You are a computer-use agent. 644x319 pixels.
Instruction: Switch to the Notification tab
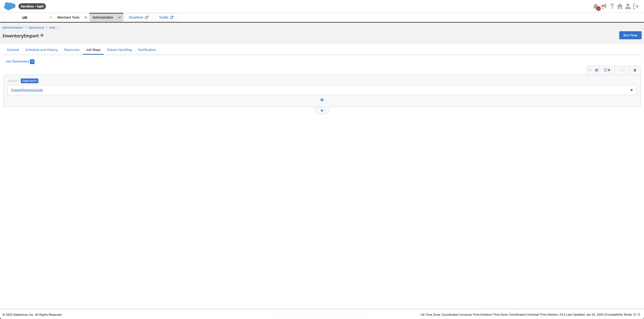click(x=147, y=50)
